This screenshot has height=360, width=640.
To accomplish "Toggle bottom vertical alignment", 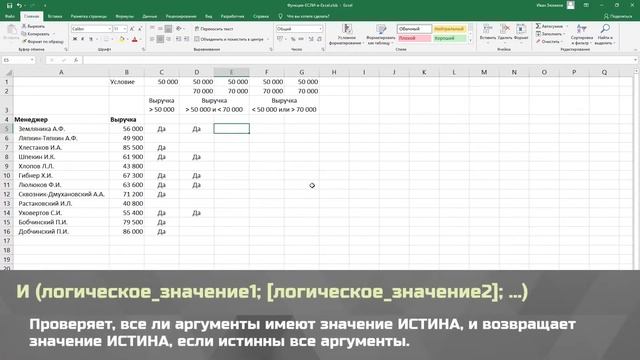I will 168,29.
